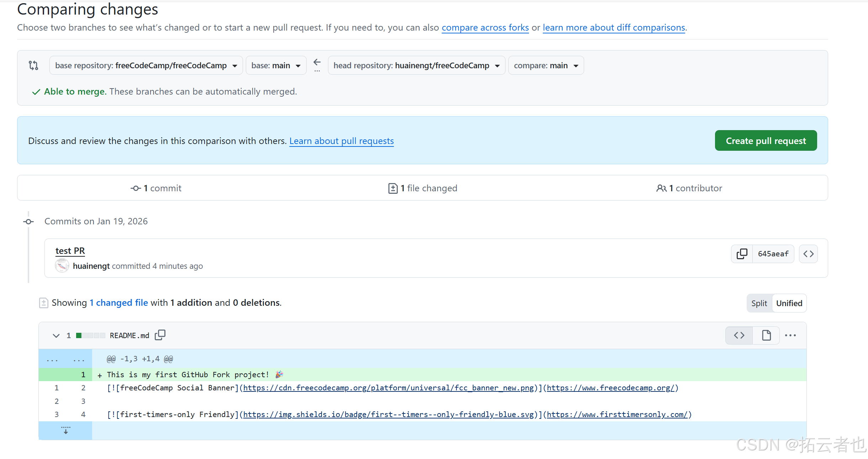Open the head repository dropdown
This screenshot has width=868, height=459.
(416, 65)
